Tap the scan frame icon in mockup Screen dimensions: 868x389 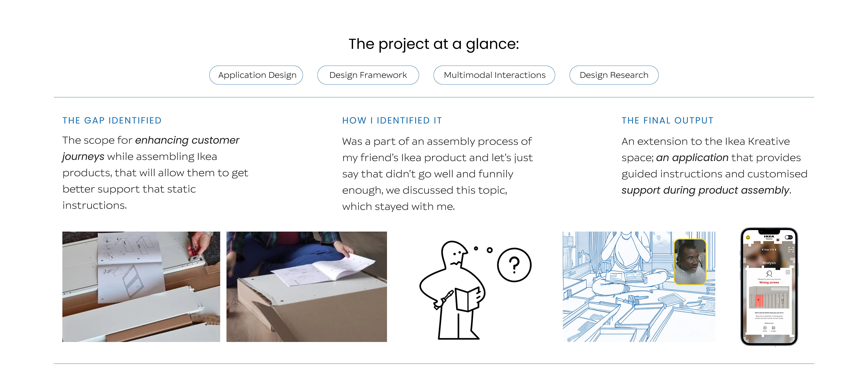(x=791, y=250)
